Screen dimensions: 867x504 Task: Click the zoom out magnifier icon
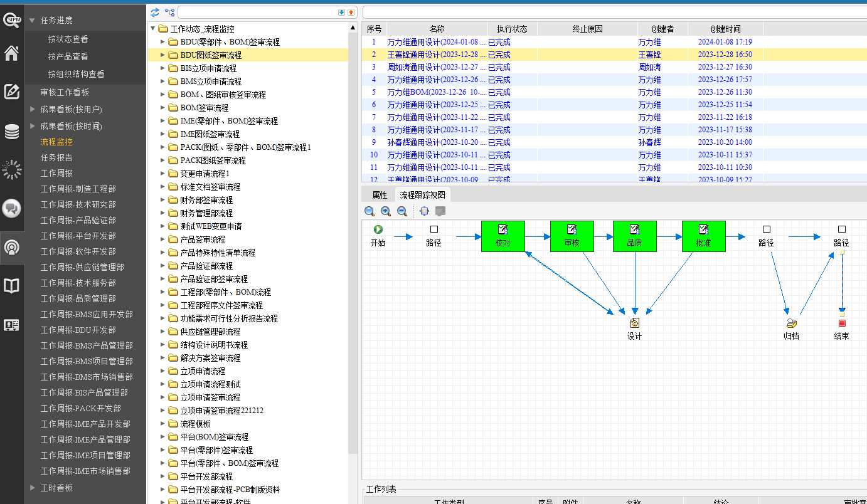click(x=402, y=211)
